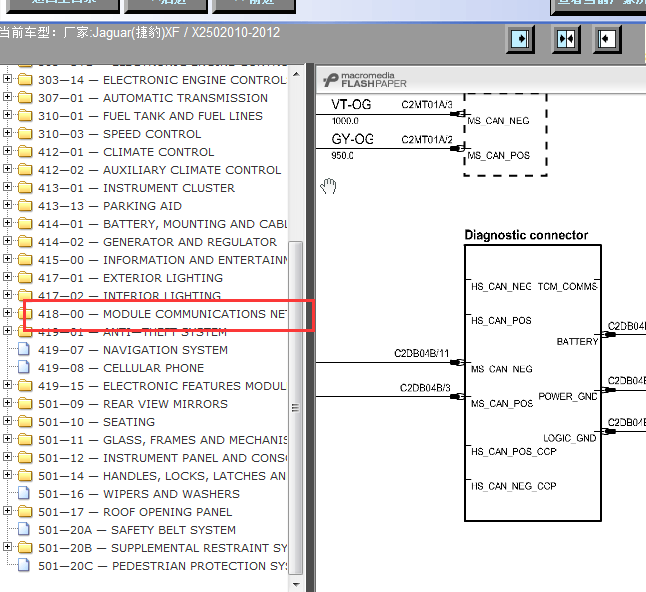The height and width of the screenshot is (592, 646).
Task: Click folder icon for 310-03 Speed Control
Action: coord(25,133)
